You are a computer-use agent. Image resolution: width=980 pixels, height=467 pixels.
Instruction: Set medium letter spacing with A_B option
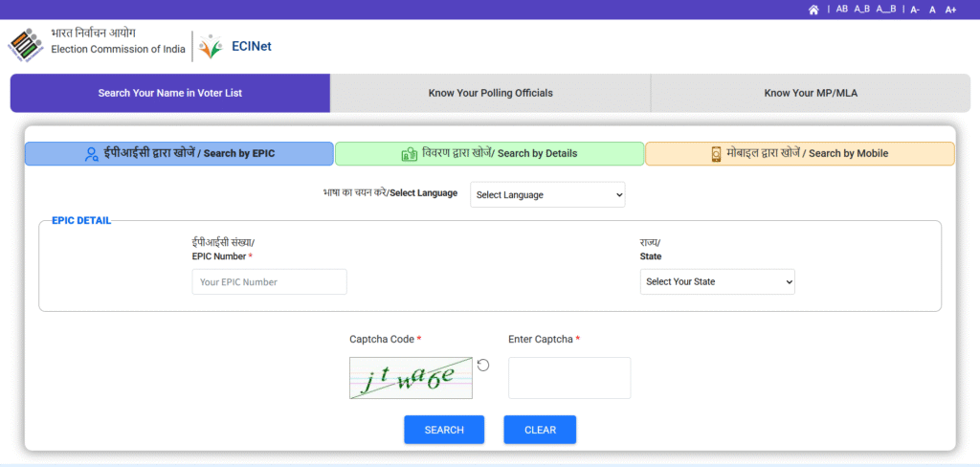point(862,10)
